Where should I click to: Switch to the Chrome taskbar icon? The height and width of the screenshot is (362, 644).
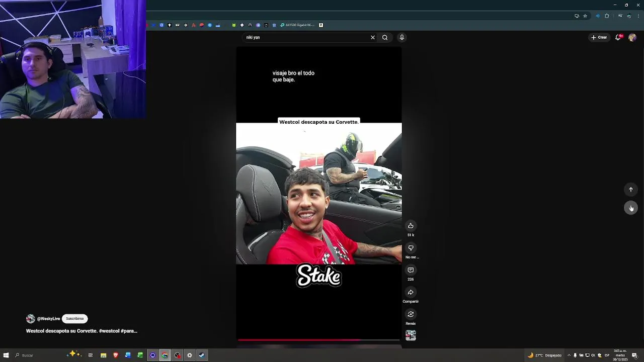165,355
